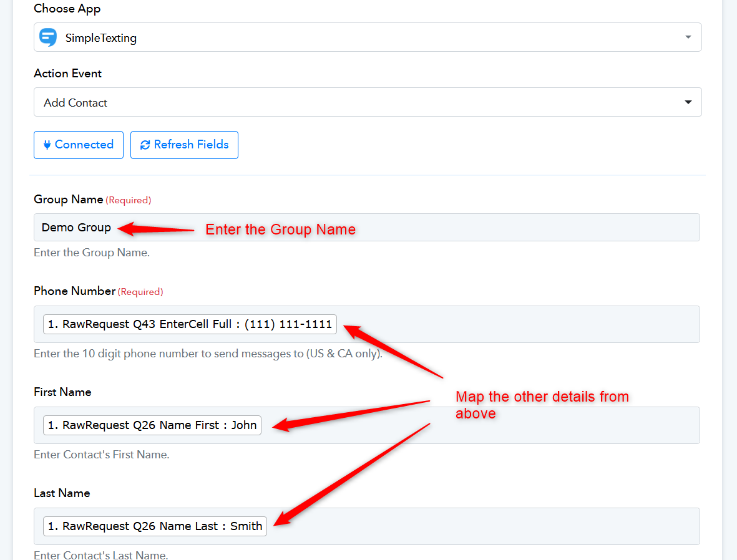The image size is (737, 560).
Task: Click the Refresh Fields button text
Action: [x=191, y=145]
